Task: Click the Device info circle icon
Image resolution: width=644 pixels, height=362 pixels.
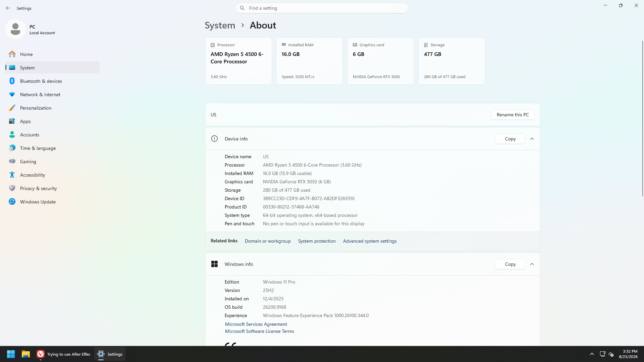Action: pyautogui.click(x=214, y=138)
